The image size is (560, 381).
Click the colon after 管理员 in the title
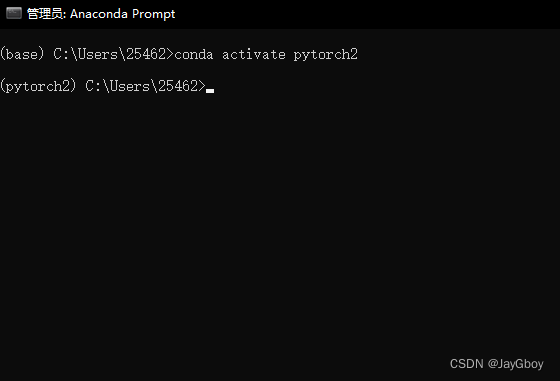coord(64,15)
